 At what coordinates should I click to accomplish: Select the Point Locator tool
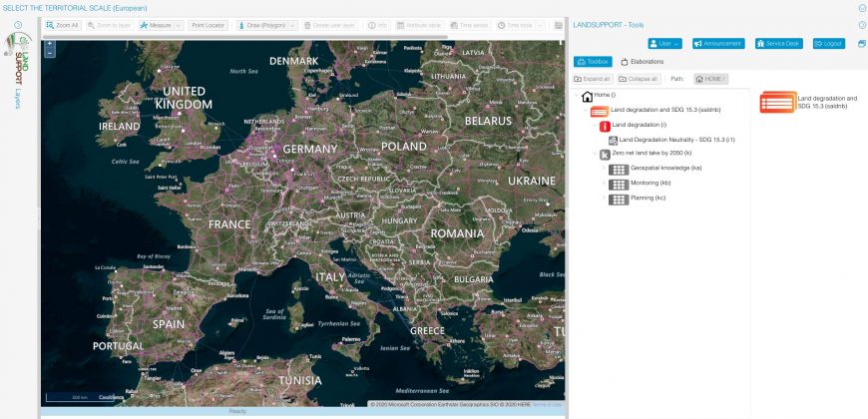(208, 24)
